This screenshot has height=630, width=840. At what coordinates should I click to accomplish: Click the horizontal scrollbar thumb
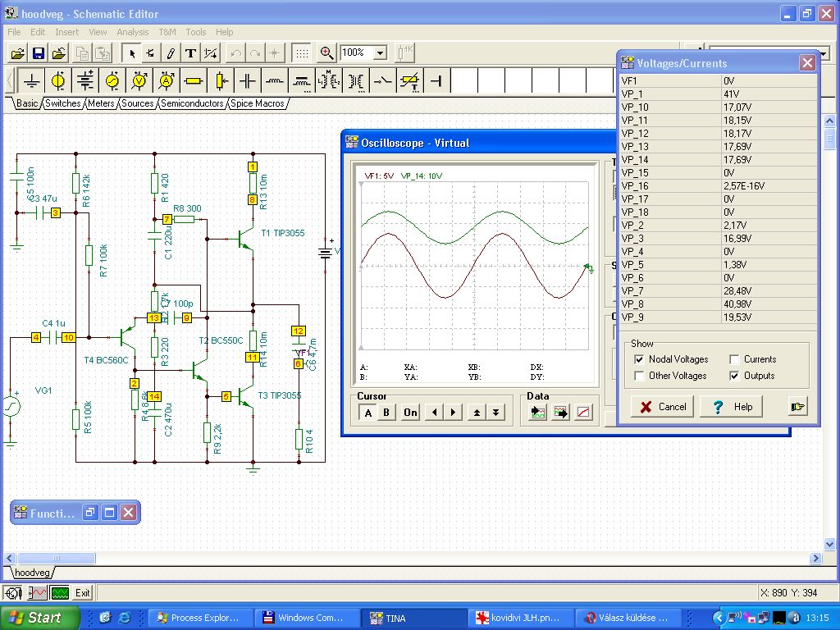57,558
